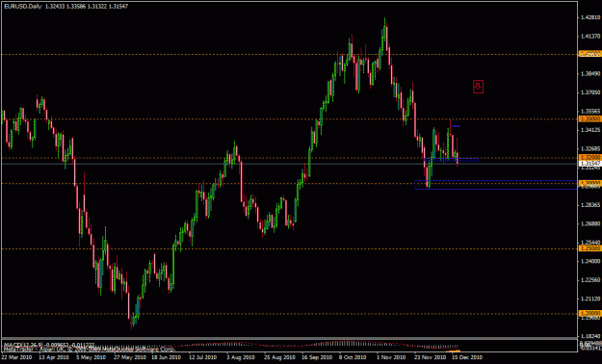Click the 1.37050 price scale label
This screenshot has height=364, width=602.
590,92
